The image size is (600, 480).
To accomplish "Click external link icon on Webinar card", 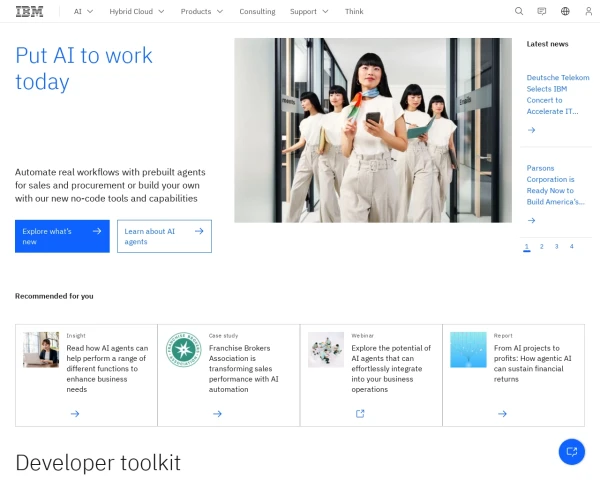I will pyautogui.click(x=360, y=414).
